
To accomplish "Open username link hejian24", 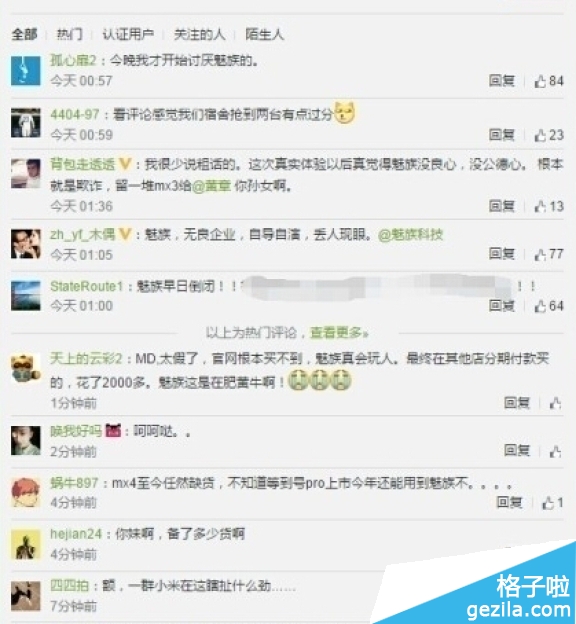I will [x=76, y=534].
